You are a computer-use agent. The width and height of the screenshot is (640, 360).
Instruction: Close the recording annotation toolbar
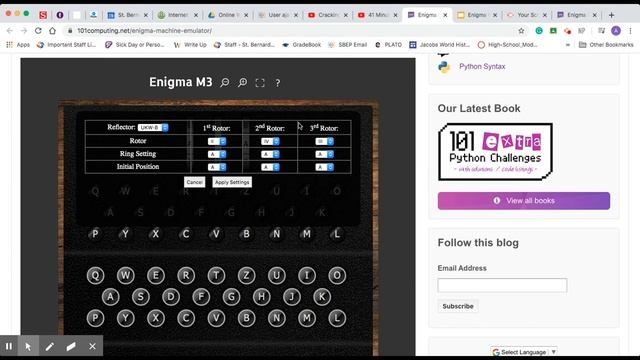(x=93, y=346)
